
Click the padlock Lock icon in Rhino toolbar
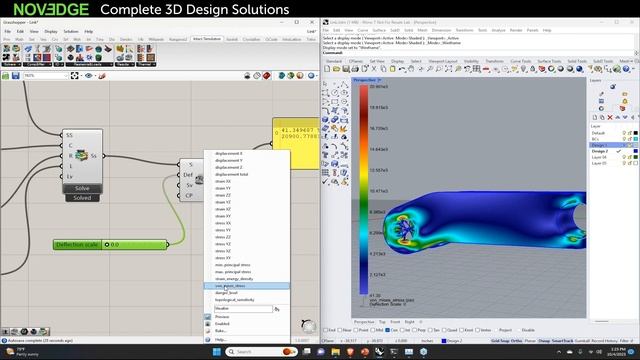[533, 69]
